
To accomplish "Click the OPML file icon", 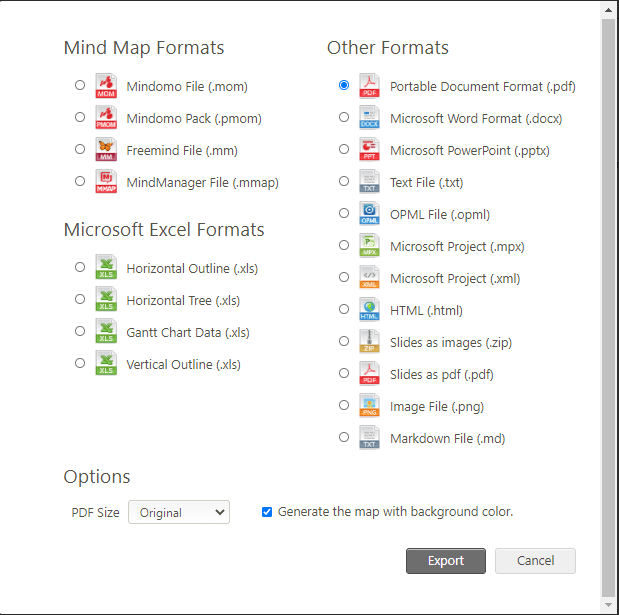I will tap(369, 214).
